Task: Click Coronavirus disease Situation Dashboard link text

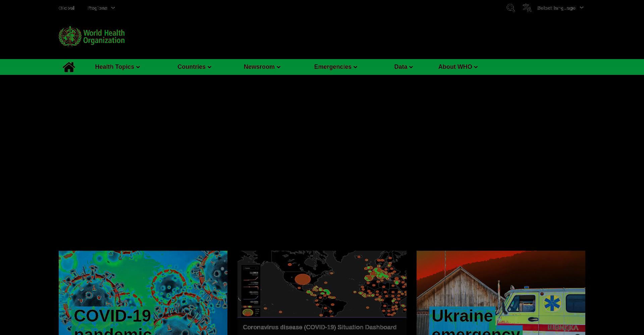Action: click(320, 327)
